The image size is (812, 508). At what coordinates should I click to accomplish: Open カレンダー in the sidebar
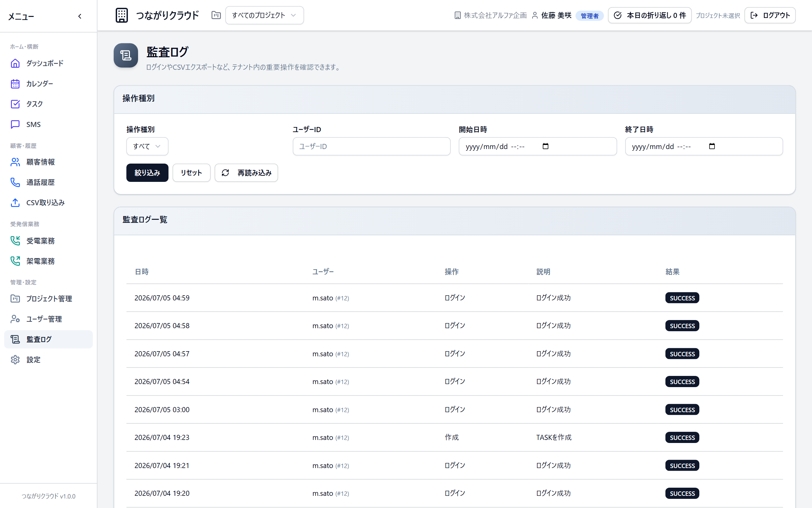point(48,84)
